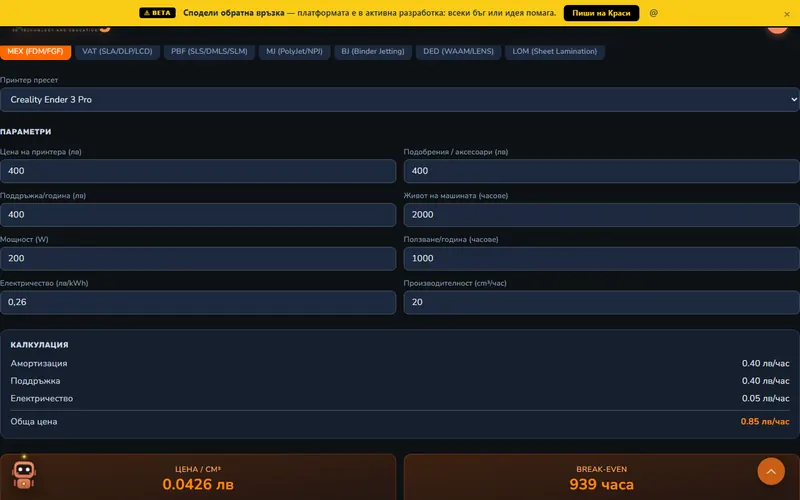800x500 pixels.
Task: Click the Живот на машината input field
Action: pyautogui.click(x=602, y=215)
